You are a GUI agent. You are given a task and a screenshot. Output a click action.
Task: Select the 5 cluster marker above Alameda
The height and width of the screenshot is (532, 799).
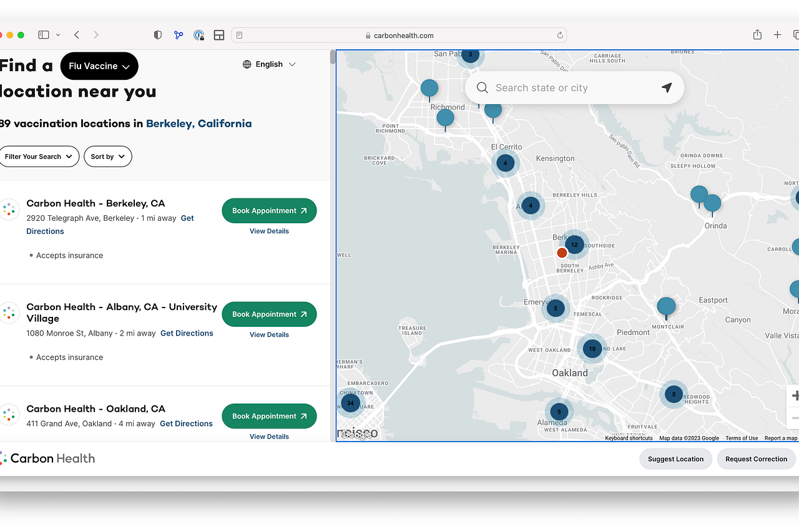coord(559,412)
